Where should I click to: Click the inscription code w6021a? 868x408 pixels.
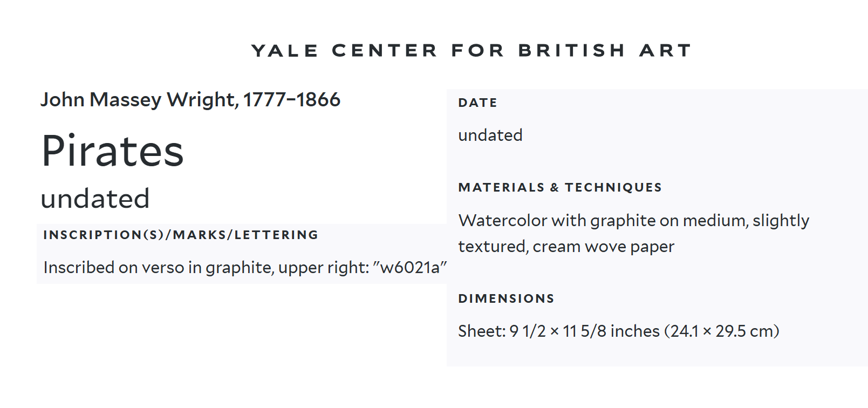click(x=410, y=268)
